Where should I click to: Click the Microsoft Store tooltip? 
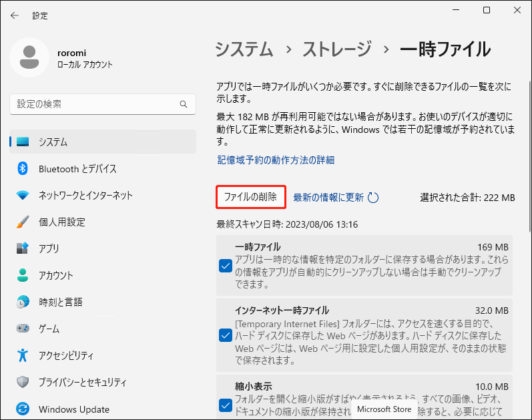click(x=384, y=409)
